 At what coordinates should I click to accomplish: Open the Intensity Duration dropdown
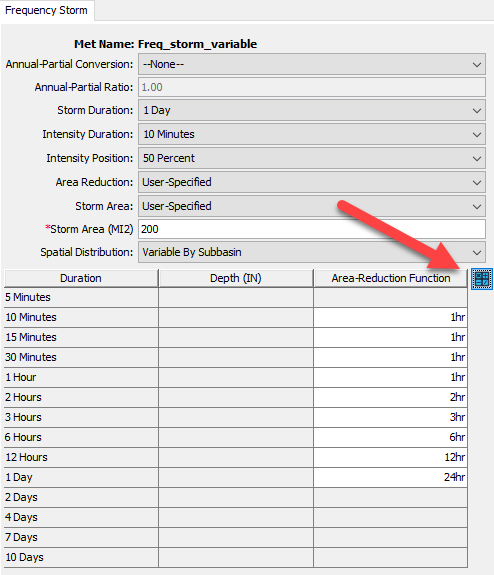[312, 134]
